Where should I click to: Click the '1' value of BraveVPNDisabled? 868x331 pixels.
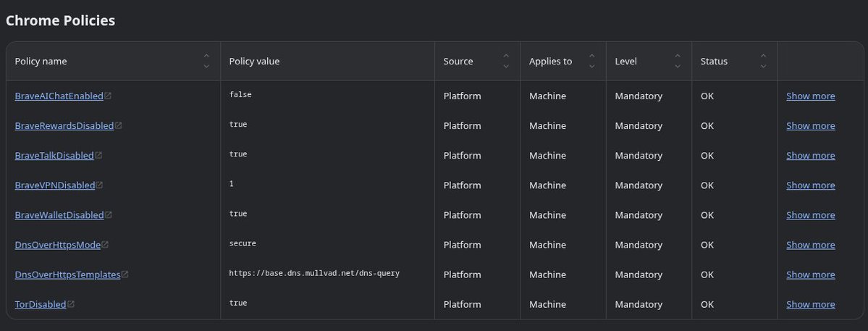[232, 184]
